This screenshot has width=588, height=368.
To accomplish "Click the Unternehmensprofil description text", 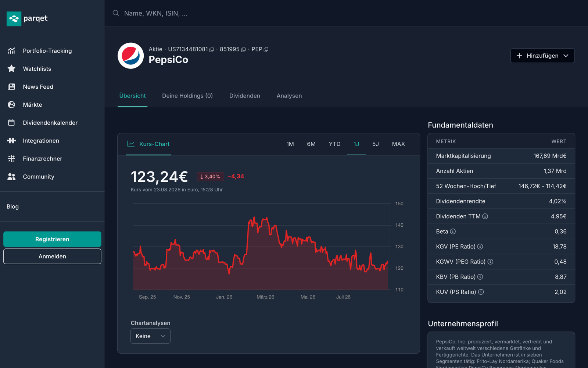I will (501, 353).
